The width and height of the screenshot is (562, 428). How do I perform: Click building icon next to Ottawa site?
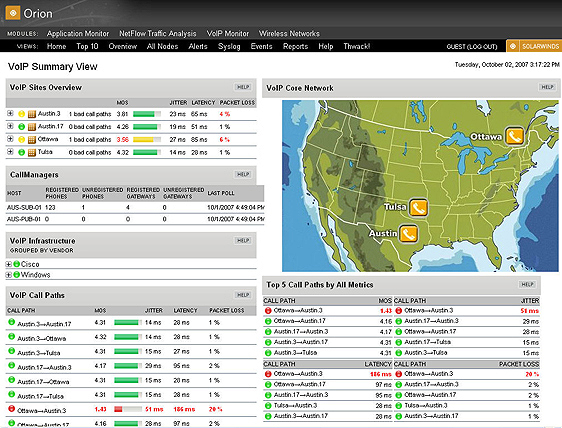[x=32, y=139]
